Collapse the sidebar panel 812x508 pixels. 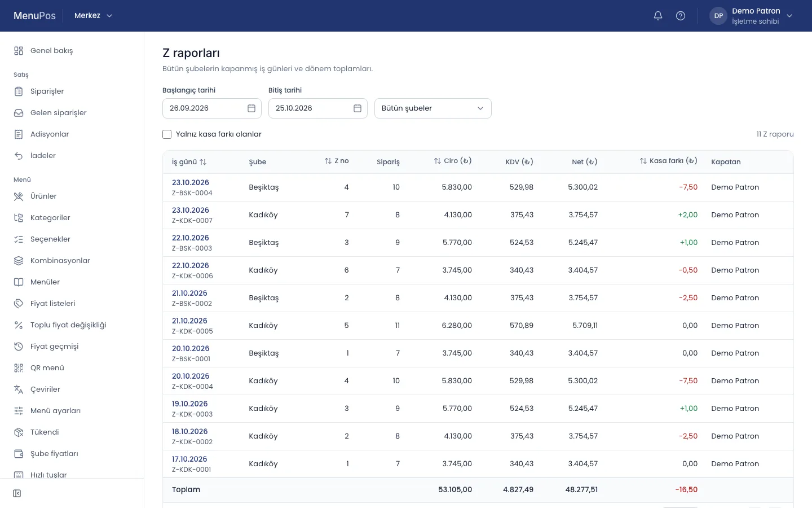[x=17, y=493]
